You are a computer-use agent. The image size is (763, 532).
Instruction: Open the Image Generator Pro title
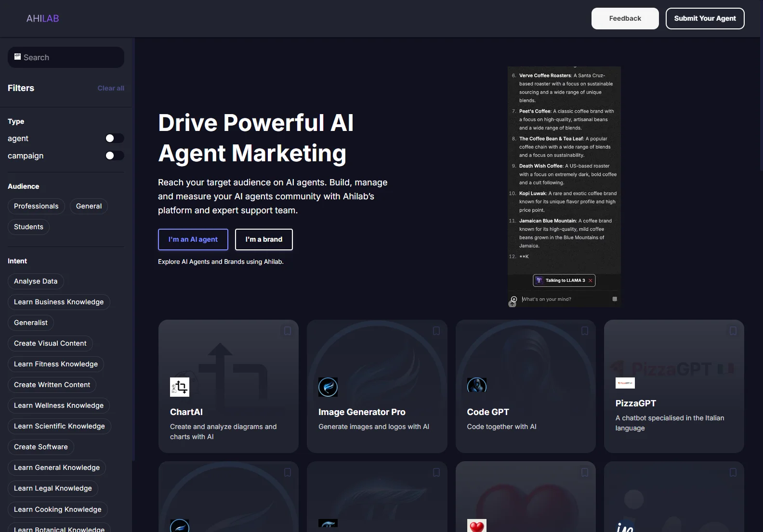point(362,412)
